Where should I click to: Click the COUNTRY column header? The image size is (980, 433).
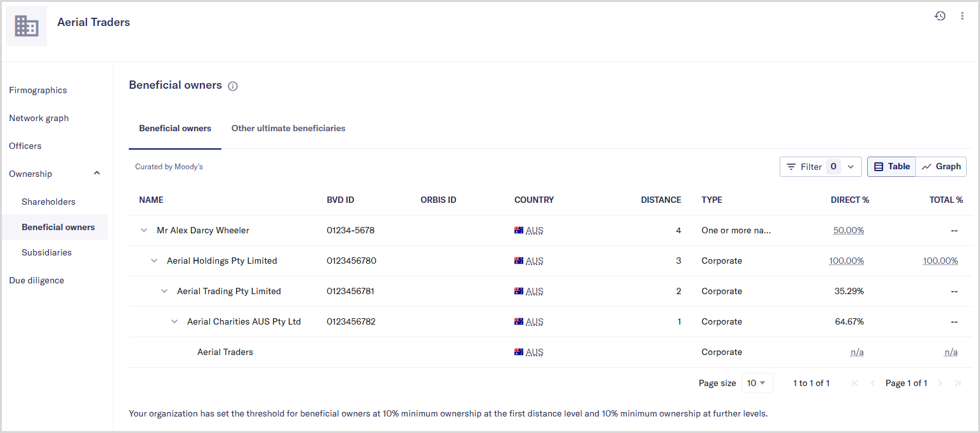pos(534,200)
